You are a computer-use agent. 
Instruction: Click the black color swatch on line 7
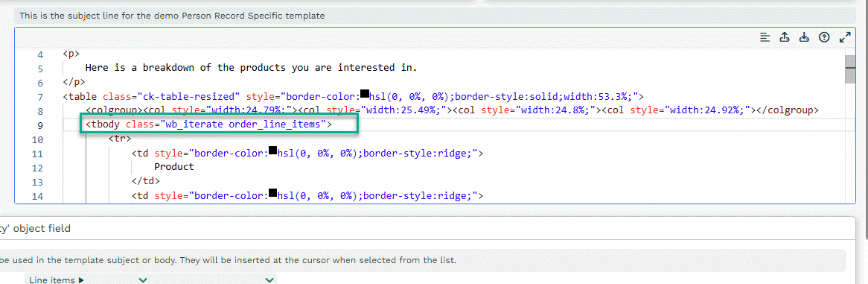coord(364,95)
